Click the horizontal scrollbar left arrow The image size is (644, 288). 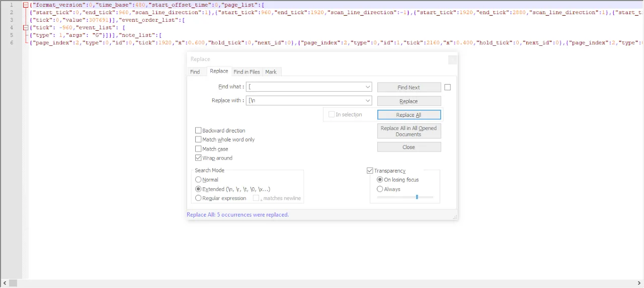[4, 283]
